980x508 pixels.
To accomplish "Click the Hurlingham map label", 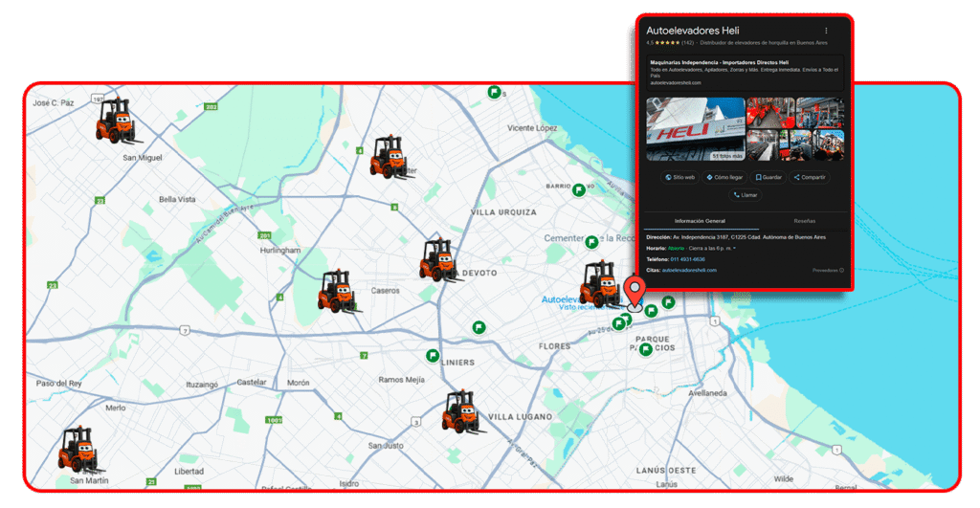I will [280, 250].
